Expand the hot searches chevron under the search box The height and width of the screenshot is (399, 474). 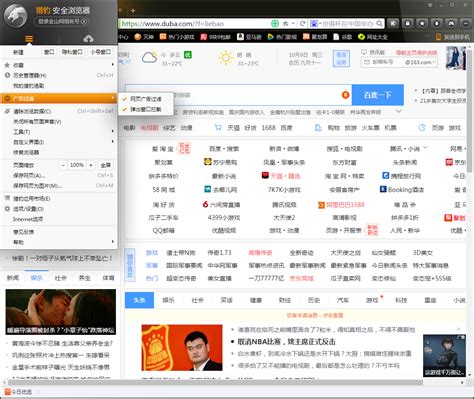point(399,111)
